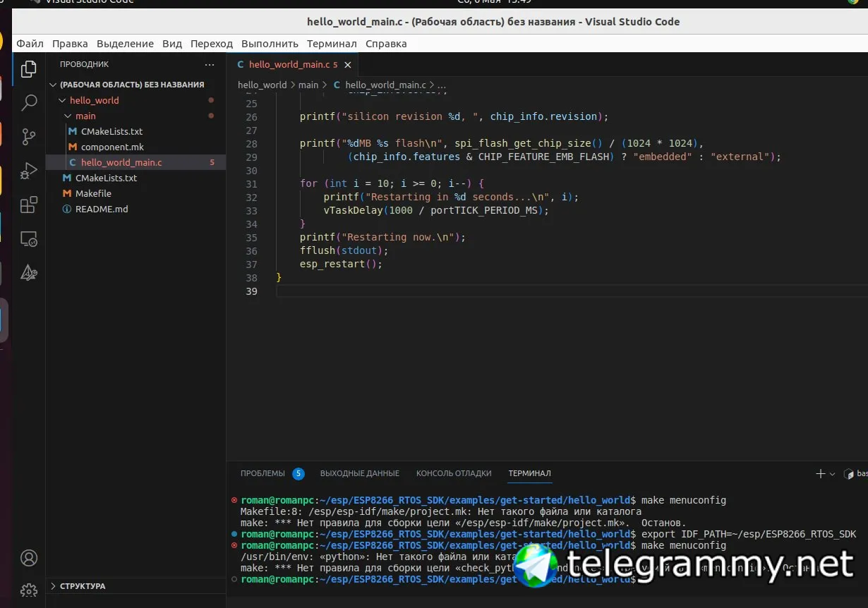Open the Search view in activity bar
868x608 pixels.
(29, 103)
